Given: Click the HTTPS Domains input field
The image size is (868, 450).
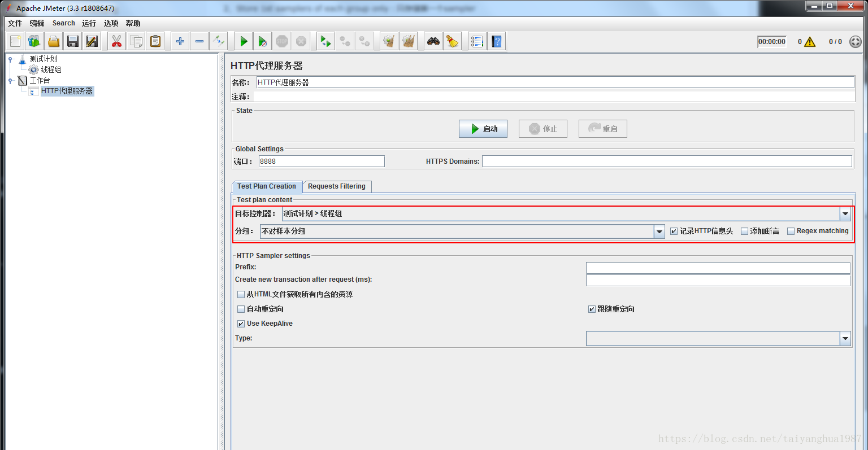Looking at the screenshot, I should tap(667, 161).
